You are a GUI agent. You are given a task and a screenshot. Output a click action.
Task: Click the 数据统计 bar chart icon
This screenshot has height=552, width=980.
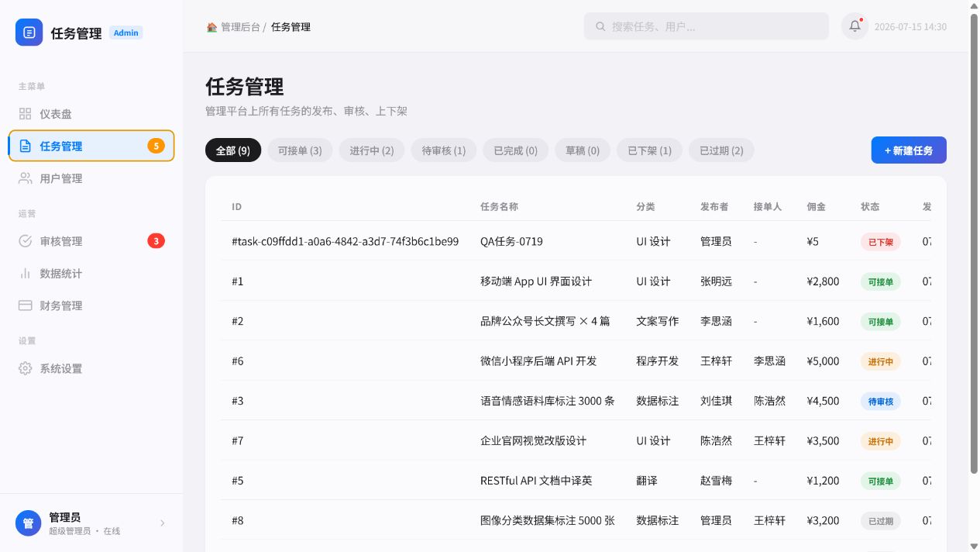tap(26, 274)
